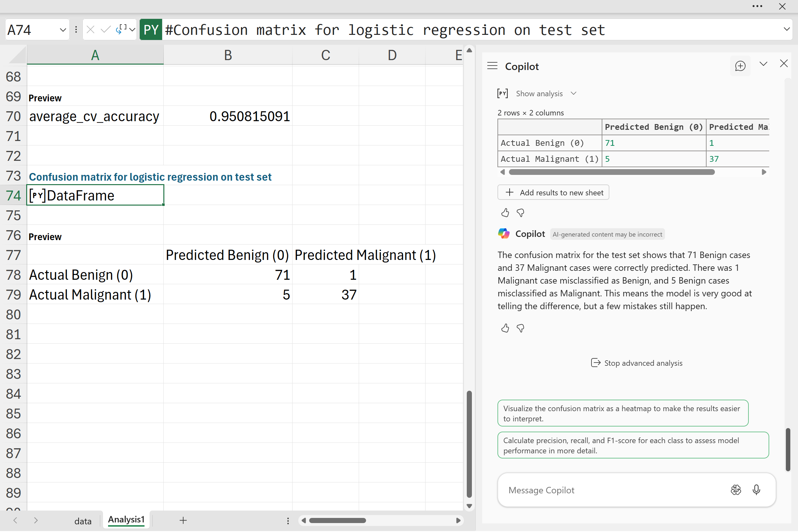This screenshot has width=798, height=532.
Task: Click the plugins icon in message box
Action: [736, 489]
